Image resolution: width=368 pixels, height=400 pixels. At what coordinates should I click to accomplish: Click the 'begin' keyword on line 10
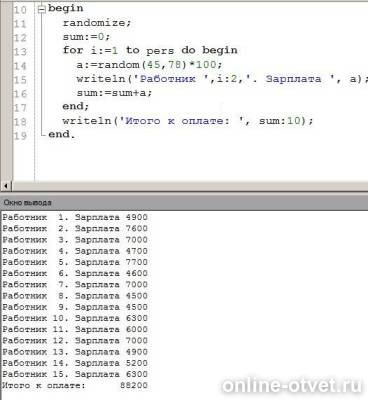coord(66,8)
